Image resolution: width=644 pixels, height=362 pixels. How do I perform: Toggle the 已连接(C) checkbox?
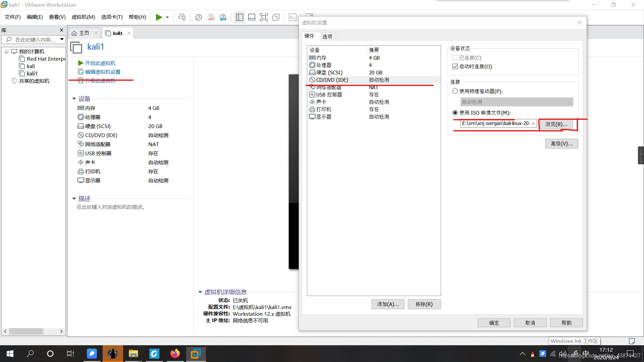click(x=455, y=58)
